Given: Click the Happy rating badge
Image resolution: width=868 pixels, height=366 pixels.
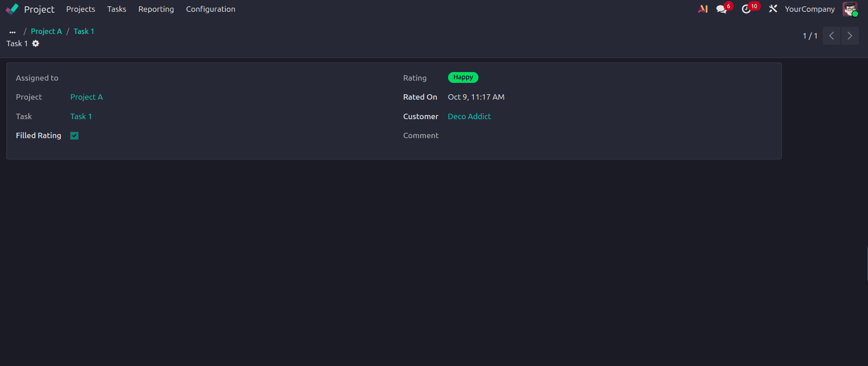Looking at the screenshot, I should pos(463,77).
